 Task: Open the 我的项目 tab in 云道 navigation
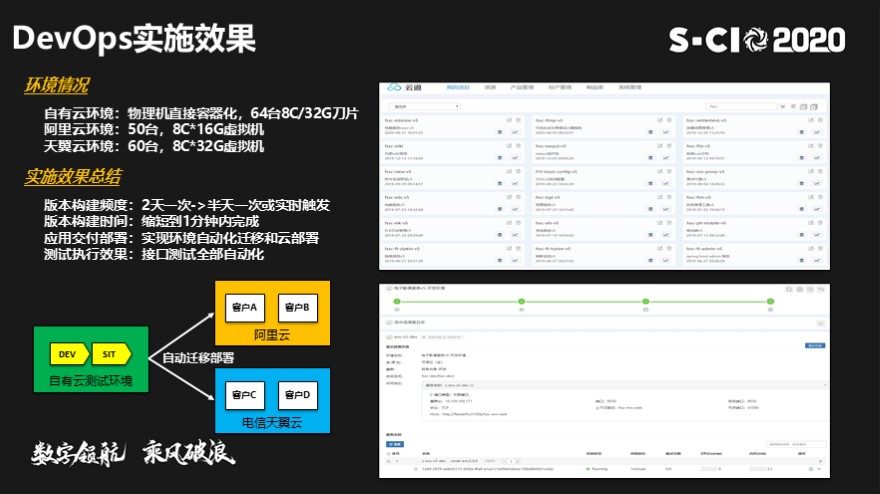pos(457,88)
